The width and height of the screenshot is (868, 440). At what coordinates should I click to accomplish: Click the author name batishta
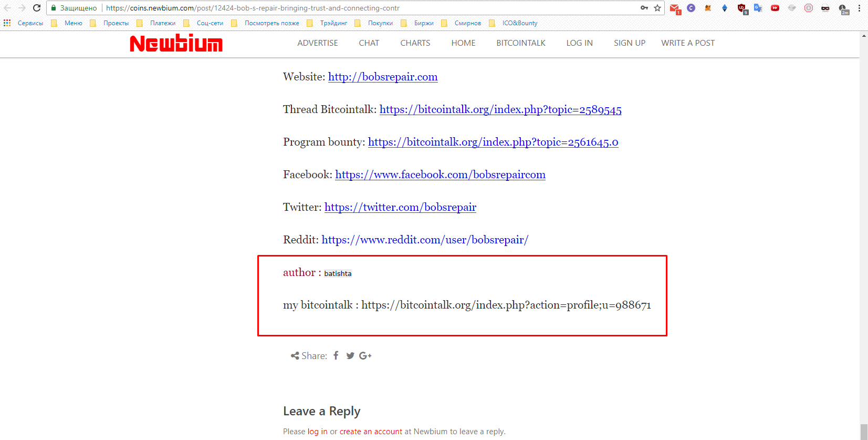(338, 273)
